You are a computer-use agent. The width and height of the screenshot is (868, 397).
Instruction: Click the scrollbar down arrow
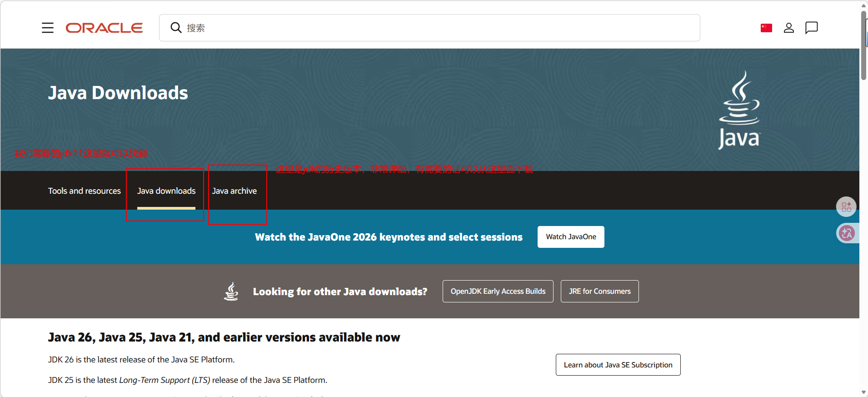point(863,392)
